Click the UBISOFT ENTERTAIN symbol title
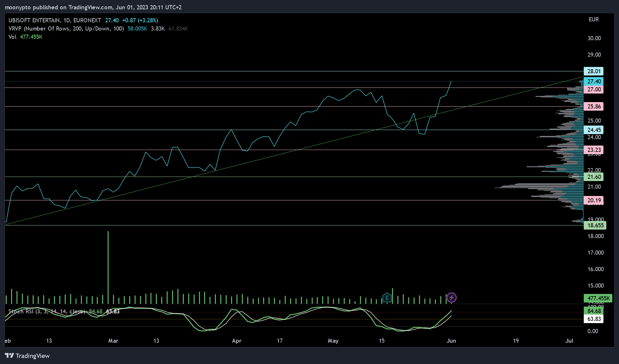Screen dimensions: 619x364 point(34,20)
